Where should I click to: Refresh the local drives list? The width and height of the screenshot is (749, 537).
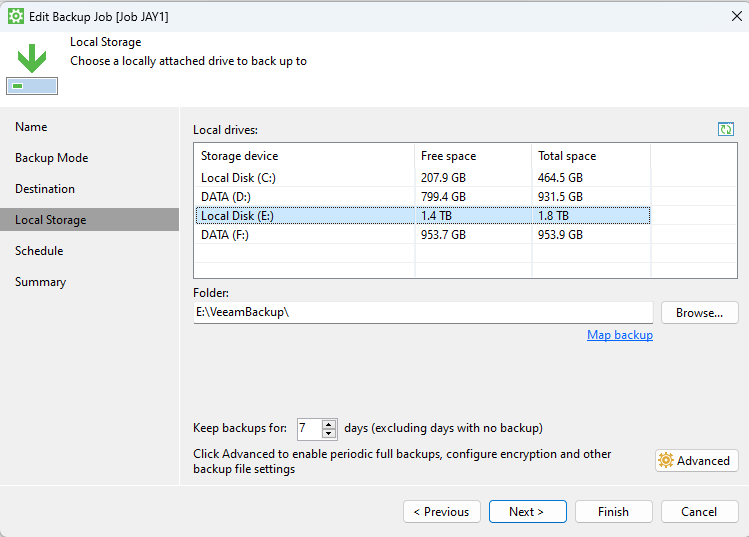pyautogui.click(x=726, y=129)
